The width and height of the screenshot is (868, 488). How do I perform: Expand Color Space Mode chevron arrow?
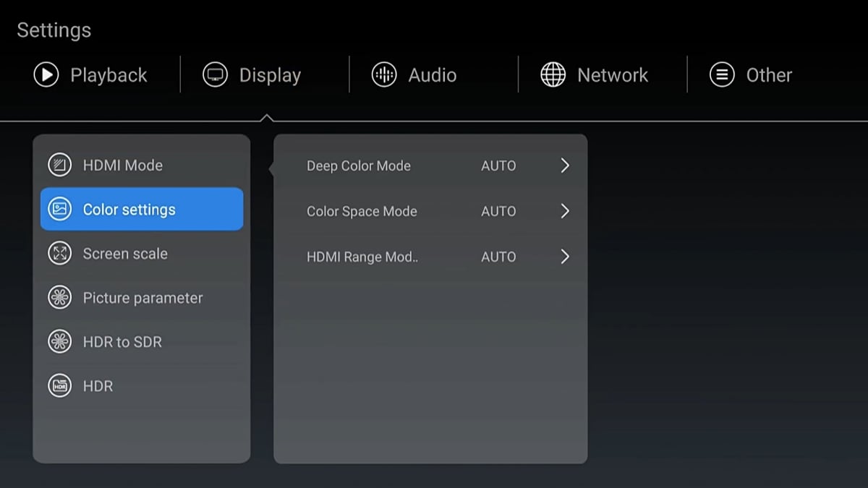pos(565,211)
